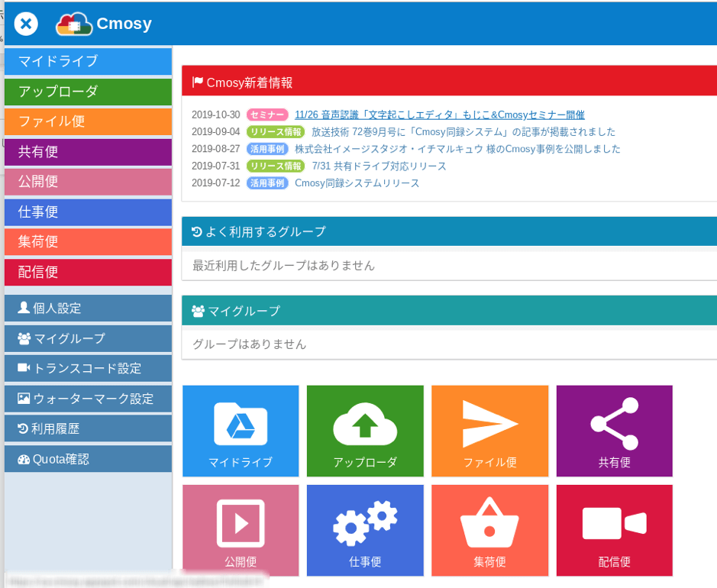The width and height of the screenshot is (717, 588).
Task: Open the 7/31 共有ドライブ対応リリース link
Action: click(x=379, y=166)
